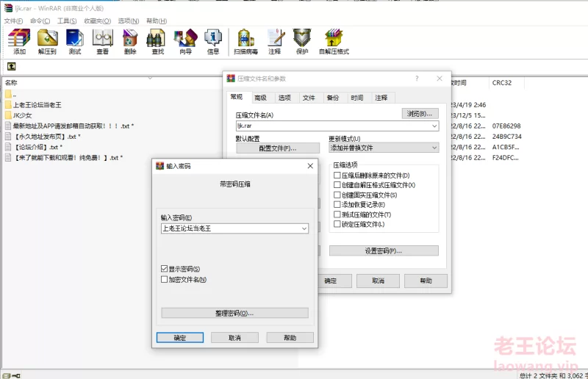Click the 信息 (Info) toolbar icon

[x=213, y=42]
